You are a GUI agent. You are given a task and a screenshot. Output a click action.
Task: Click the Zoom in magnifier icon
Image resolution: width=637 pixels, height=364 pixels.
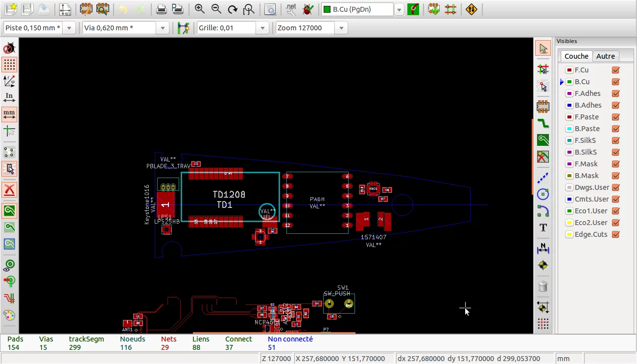pos(199,9)
